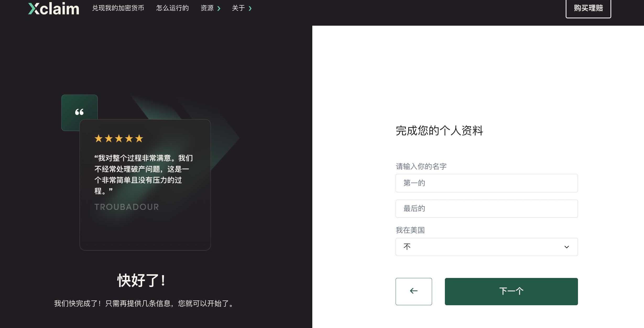Open 怎么运行的 nav link
The image size is (644, 328).
coord(172,8)
